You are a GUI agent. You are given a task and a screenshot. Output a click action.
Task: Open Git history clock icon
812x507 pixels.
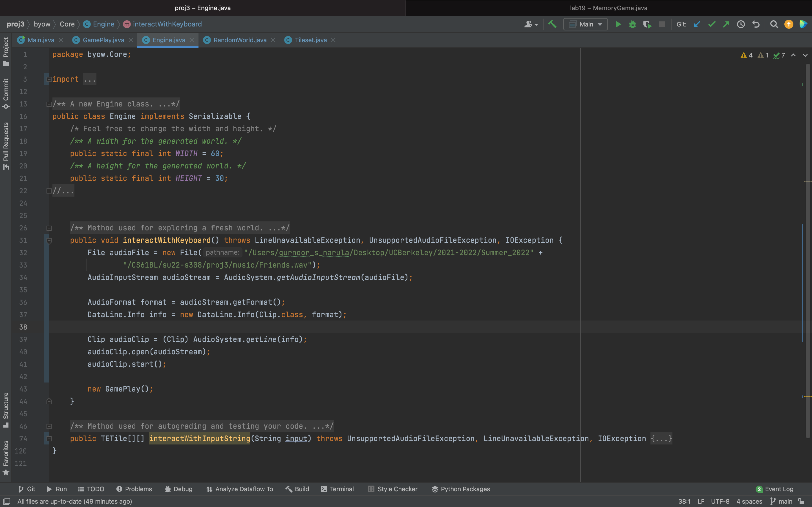click(741, 24)
